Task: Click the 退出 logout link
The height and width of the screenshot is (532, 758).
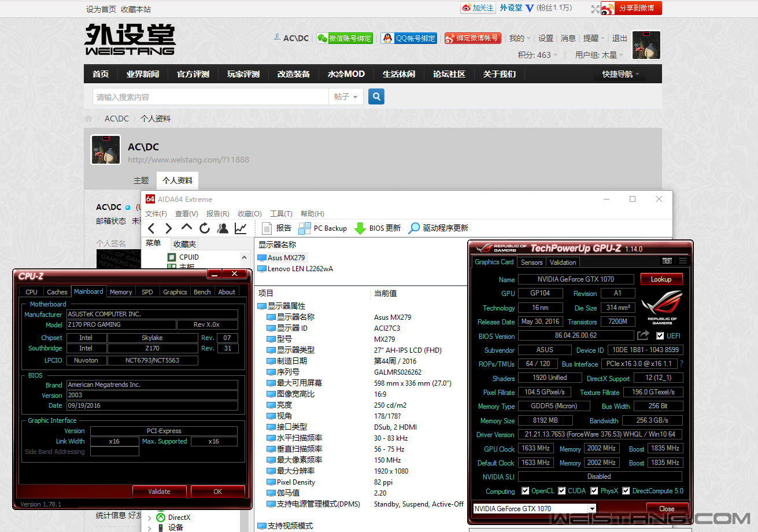Action: [x=620, y=38]
